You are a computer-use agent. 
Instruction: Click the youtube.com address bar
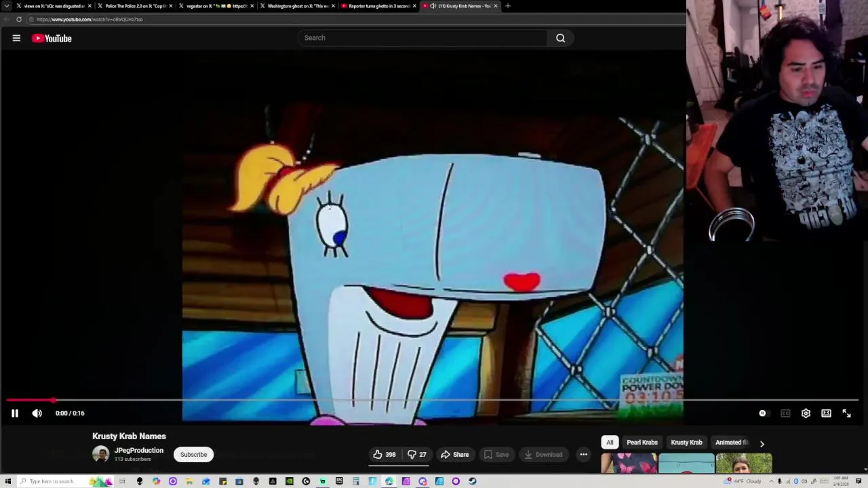356,20
